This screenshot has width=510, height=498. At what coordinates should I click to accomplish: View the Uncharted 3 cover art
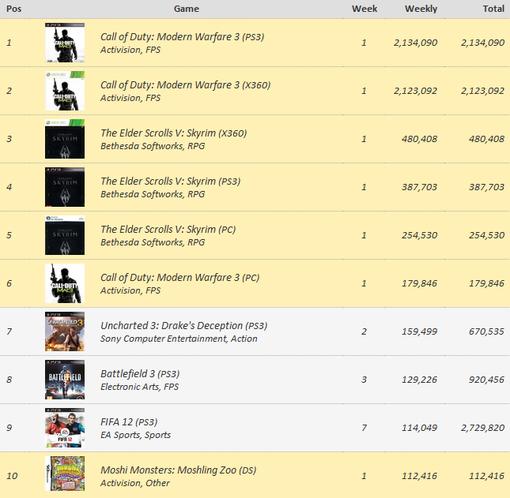click(65, 331)
